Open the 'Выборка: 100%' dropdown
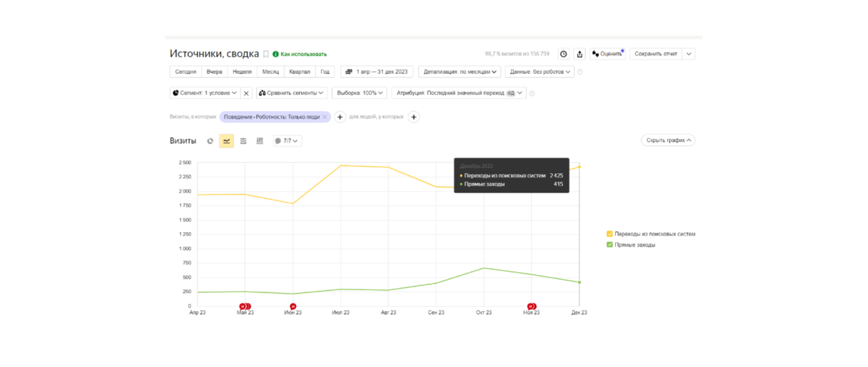This screenshot has width=868, height=367. (360, 93)
